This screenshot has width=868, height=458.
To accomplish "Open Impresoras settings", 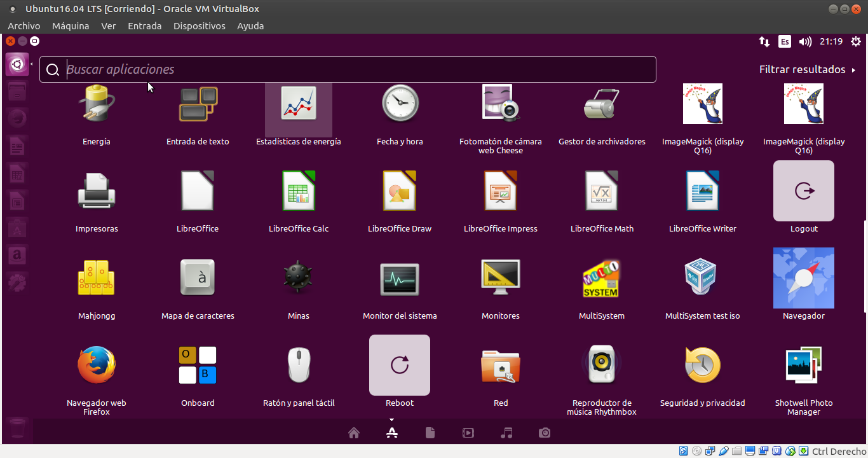I will point(97,191).
